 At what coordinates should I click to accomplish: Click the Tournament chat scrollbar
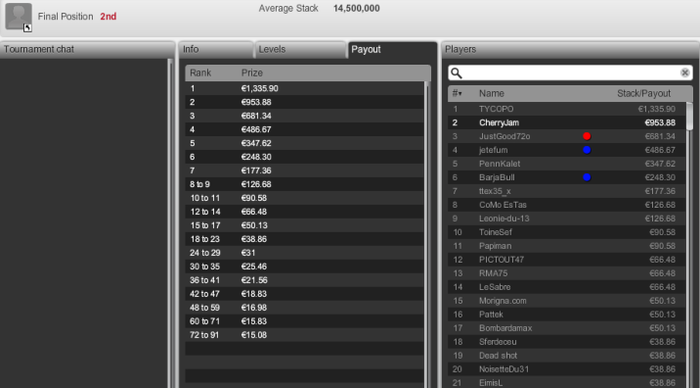[170, 223]
